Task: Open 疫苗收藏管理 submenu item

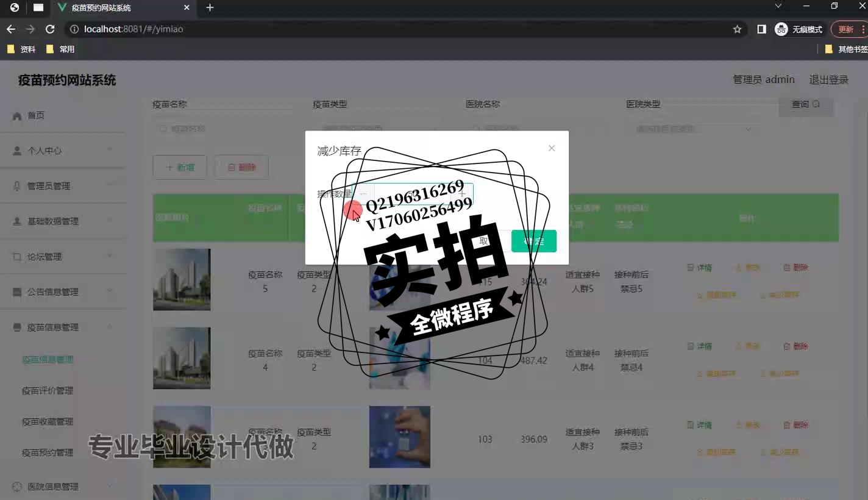Action: pos(48,421)
